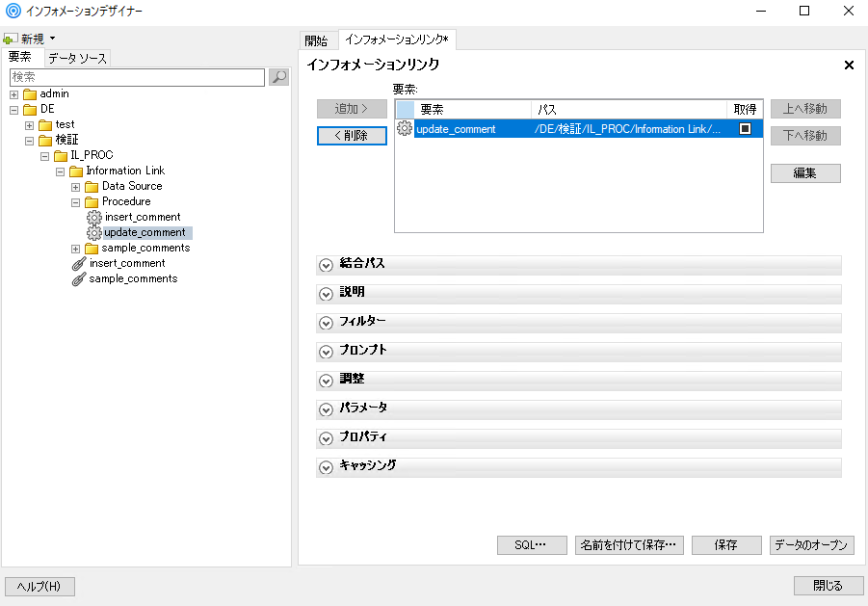The image size is (868, 606).
Task: Click the sample_comments folder icon
Action: [92, 249]
